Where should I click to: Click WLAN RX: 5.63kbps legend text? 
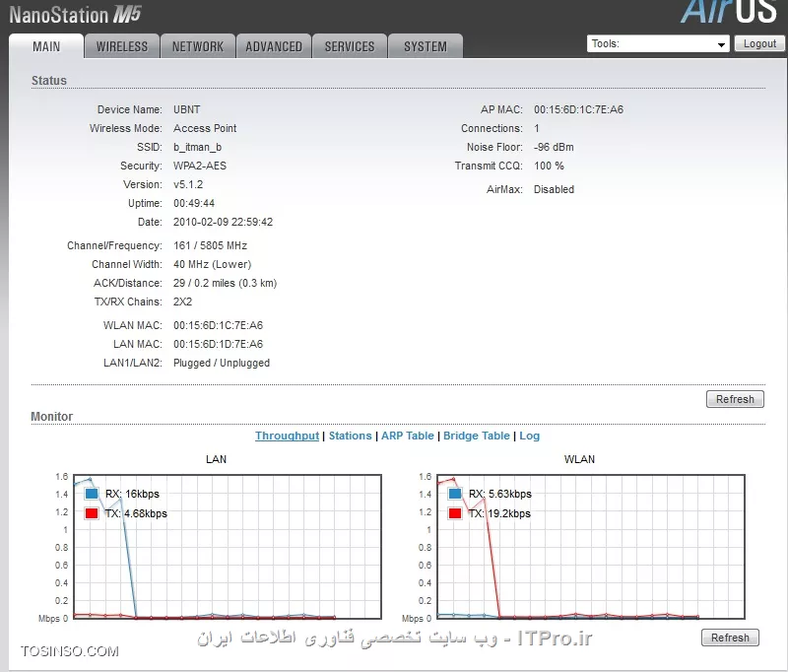pyautogui.click(x=500, y=494)
